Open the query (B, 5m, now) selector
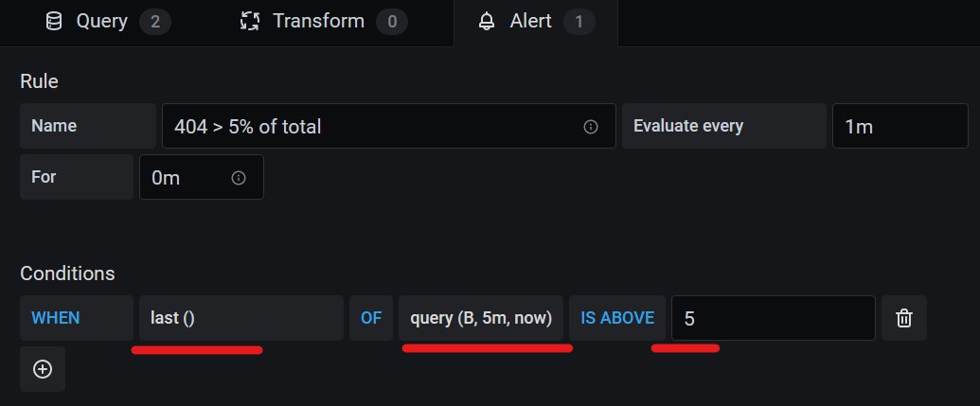 pyautogui.click(x=481, y=318)
